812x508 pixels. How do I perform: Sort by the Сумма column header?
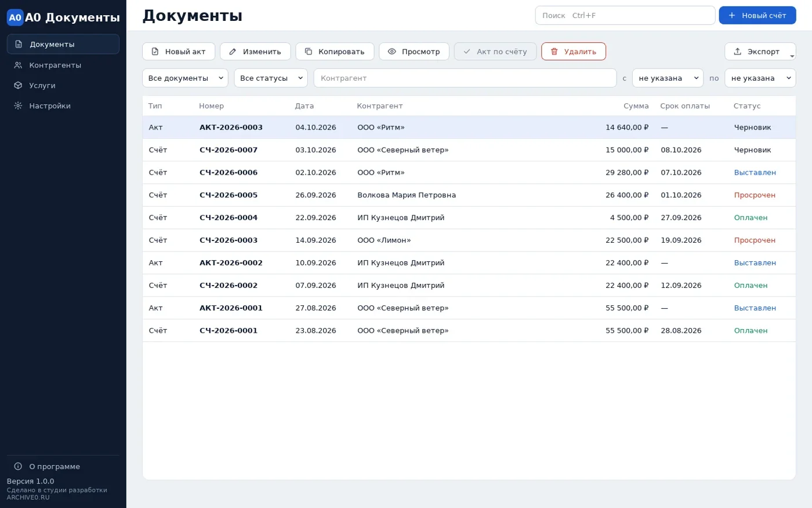tap(636, 106)
